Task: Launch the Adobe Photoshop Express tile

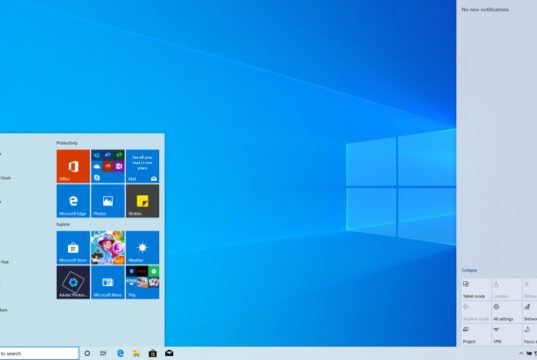Action: pyautogui.click(x=73, y=282)
